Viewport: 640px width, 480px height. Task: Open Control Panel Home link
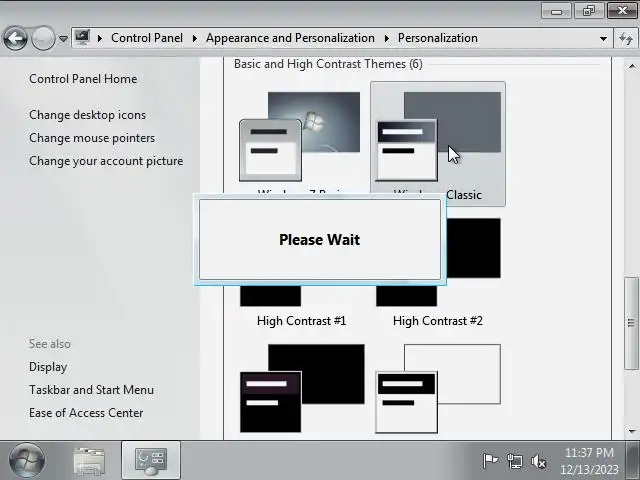(x=83, y=79)
